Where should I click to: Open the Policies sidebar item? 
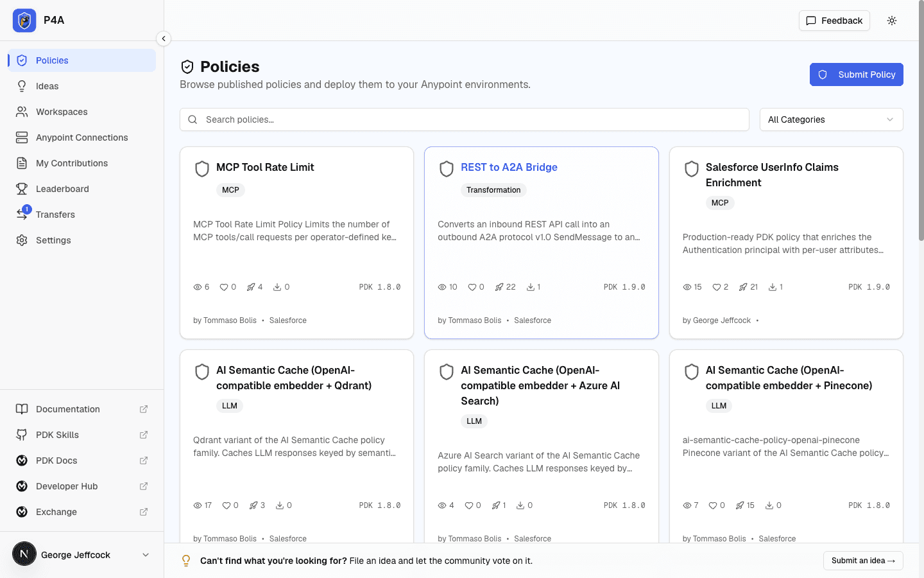82,60
